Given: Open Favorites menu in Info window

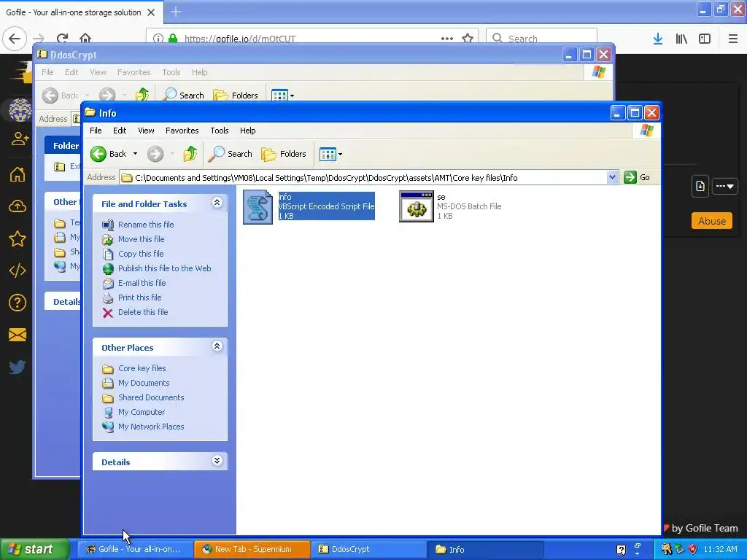Looking at the screenshot, I should point(182,131).
